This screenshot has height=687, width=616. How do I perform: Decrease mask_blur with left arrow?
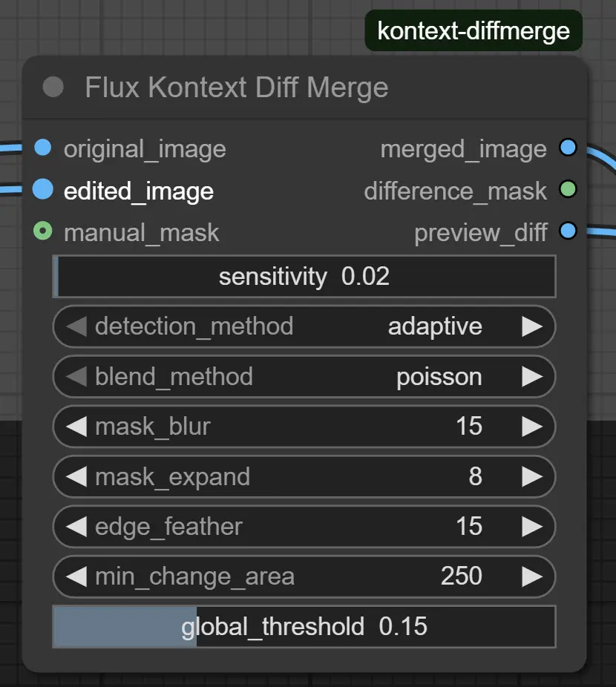click(76, 427)
